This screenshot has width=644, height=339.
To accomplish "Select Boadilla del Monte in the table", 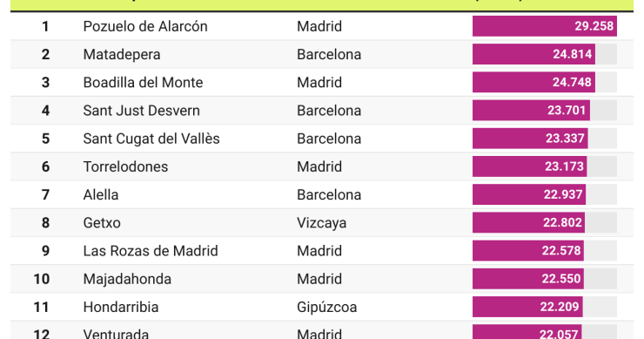I will [143, 82].
